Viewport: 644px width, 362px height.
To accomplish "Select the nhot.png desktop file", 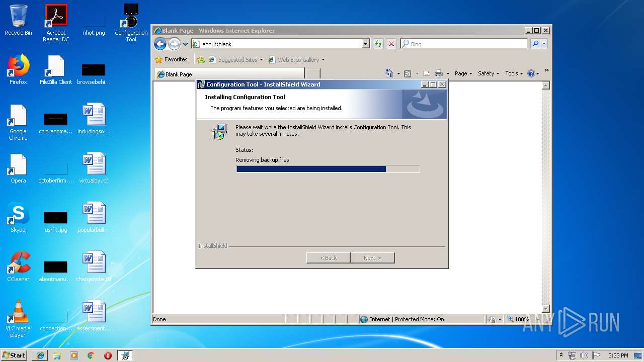I will click(x=94, y=20).
